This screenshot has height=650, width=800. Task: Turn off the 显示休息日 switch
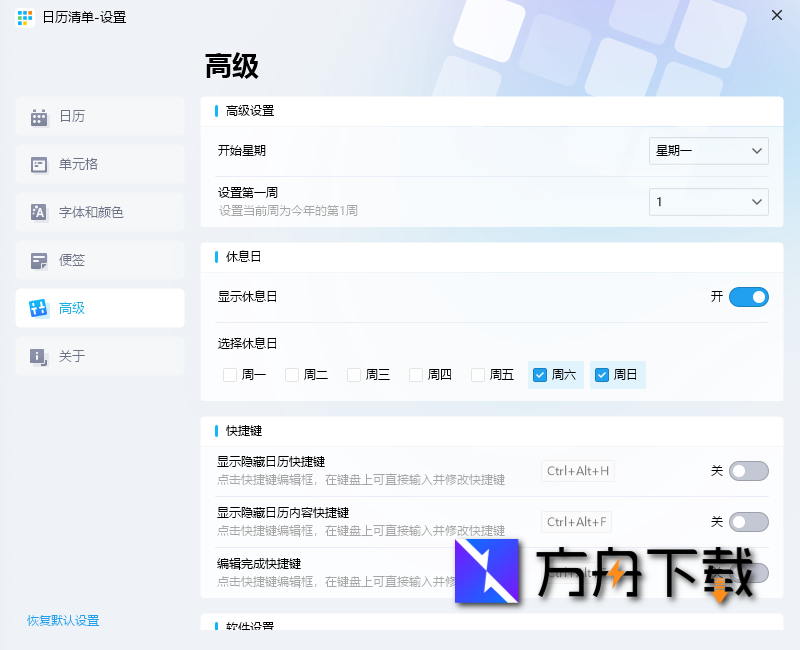(748, 297)
